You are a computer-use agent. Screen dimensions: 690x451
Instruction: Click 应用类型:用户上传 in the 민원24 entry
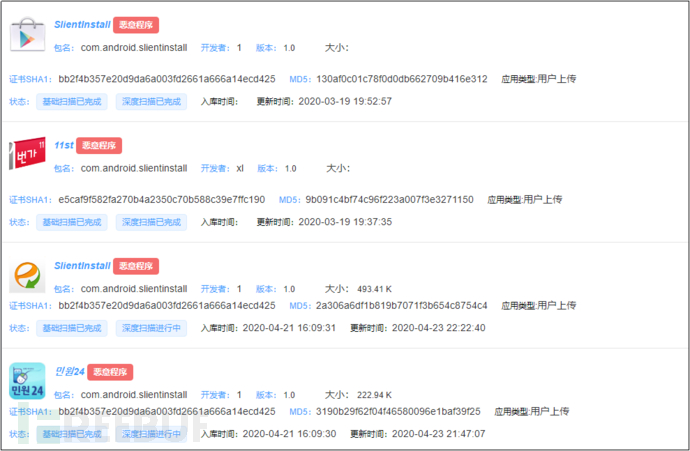532,411
